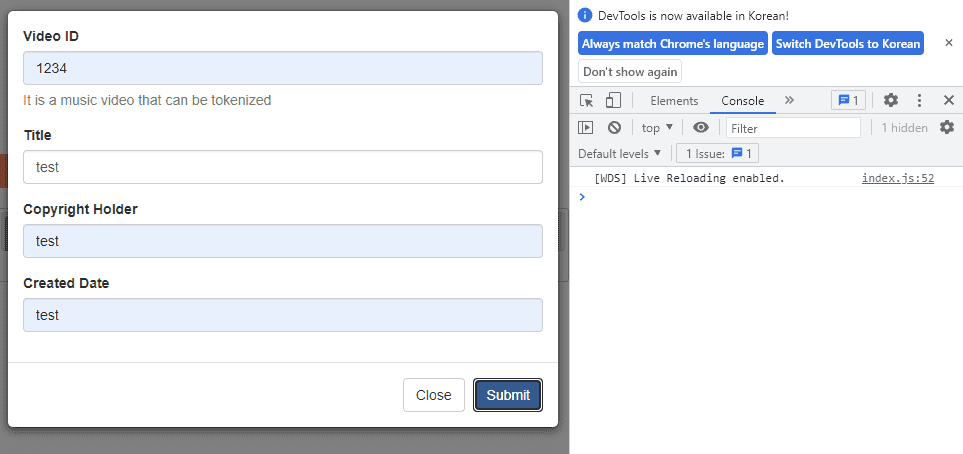Open the index.js:52 source link
Screen dimensions: 963x454
pyautogui.click(x=898, y=179)
